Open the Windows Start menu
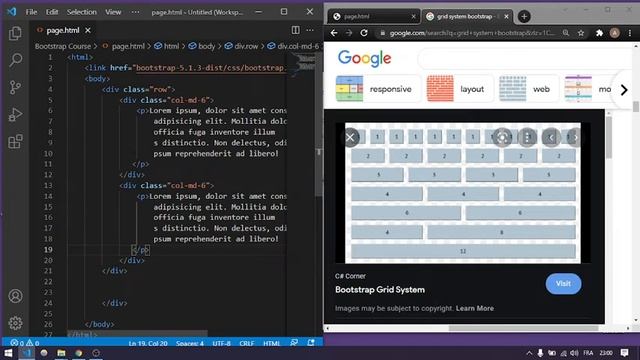The height and width of the screenshot is (360, 640). point(8,353)
